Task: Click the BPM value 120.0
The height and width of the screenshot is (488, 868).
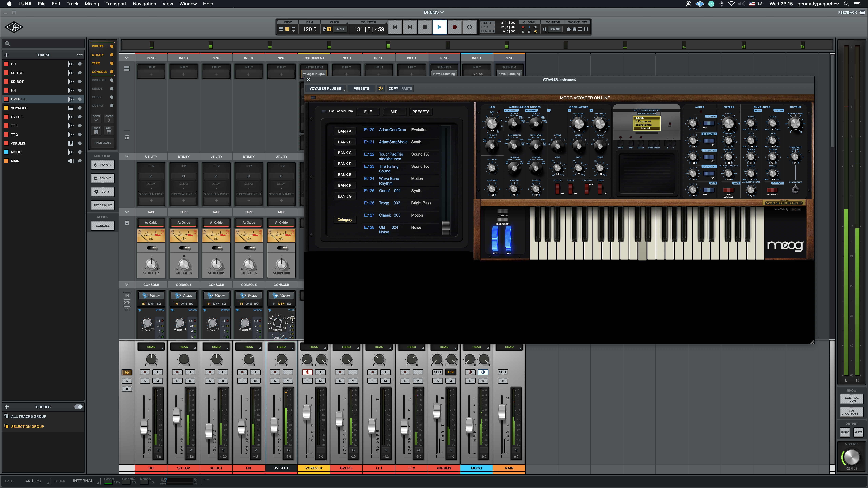Action: pos(309,29)
